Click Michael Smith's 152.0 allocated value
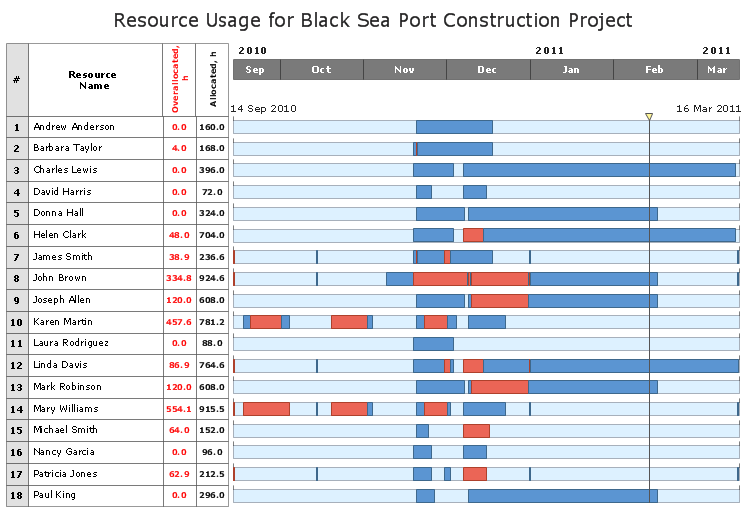Screen dimensions: 747x510 tap(212, 430)
